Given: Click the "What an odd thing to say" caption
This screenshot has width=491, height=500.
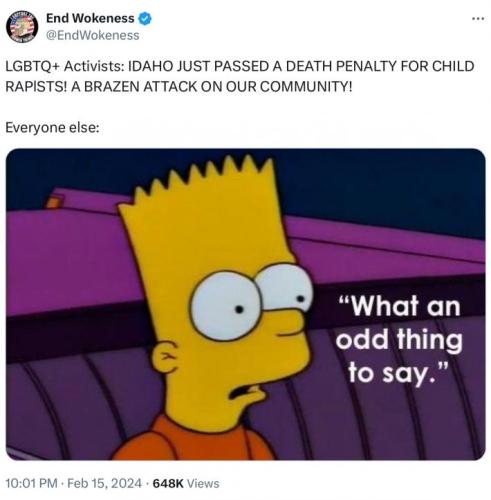Looking at the screenshot, I should tap(399, 339).
